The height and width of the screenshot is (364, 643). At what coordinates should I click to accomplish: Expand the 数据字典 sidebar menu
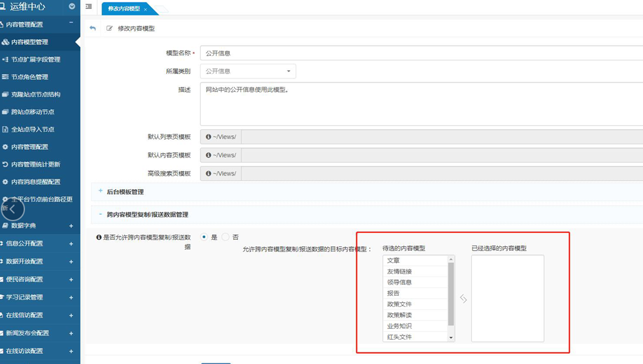click(x=39, y=226)
